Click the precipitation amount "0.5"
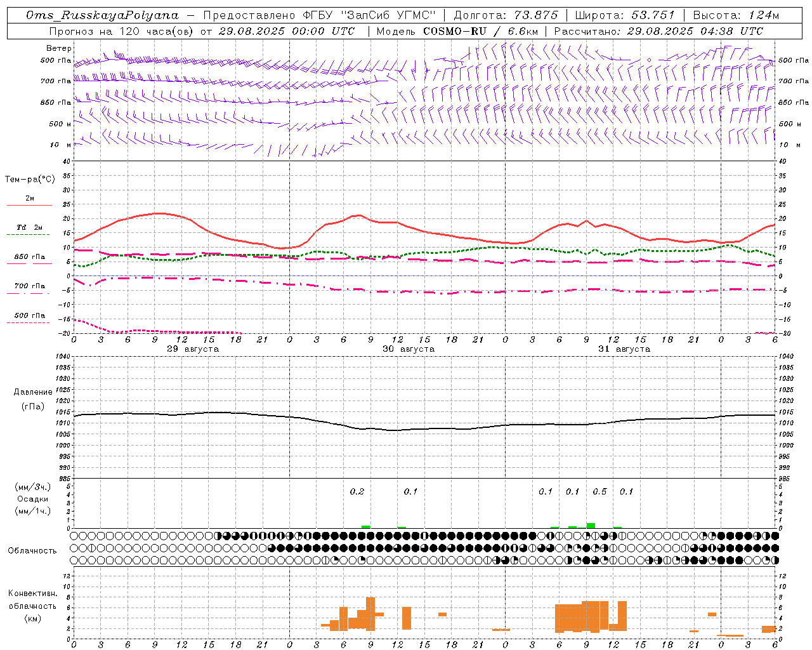The image size is (812, 650). (x=599, y=492)
